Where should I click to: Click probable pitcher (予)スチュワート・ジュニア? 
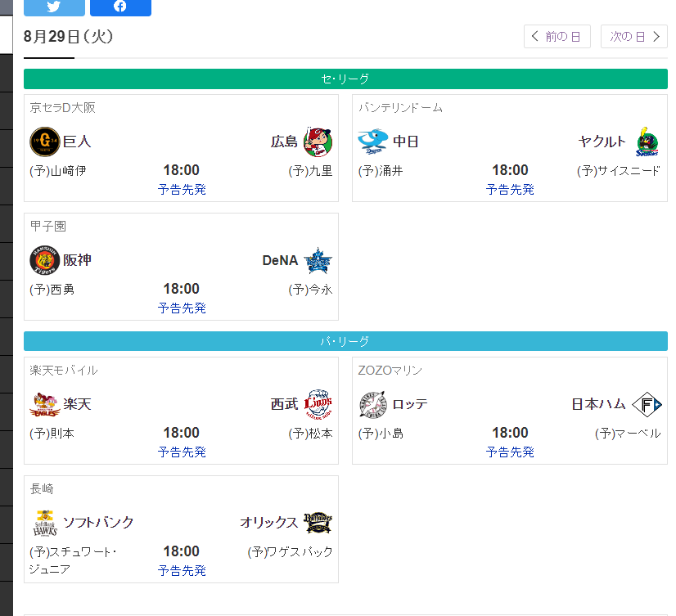(x=73, y=560)
